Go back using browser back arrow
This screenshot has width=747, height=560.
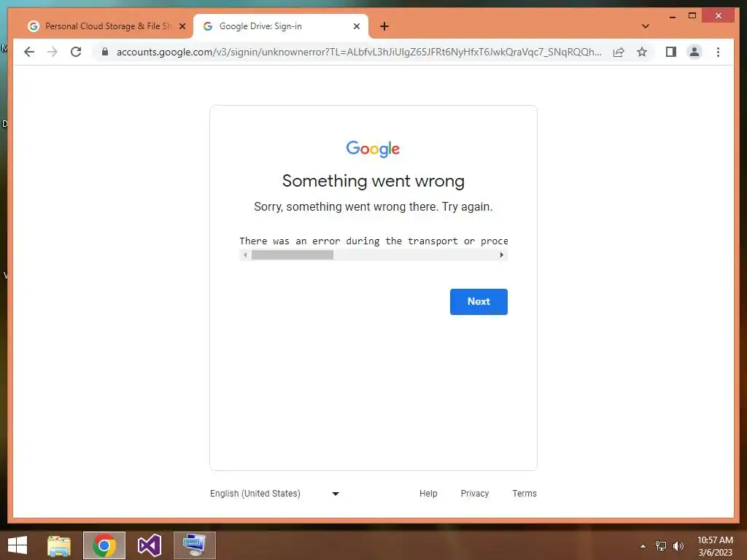click(x=29, y=52)
